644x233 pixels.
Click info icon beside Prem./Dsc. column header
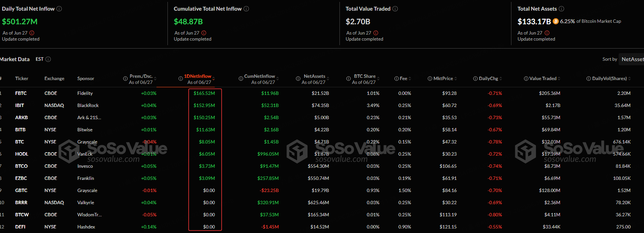point(125,79)
